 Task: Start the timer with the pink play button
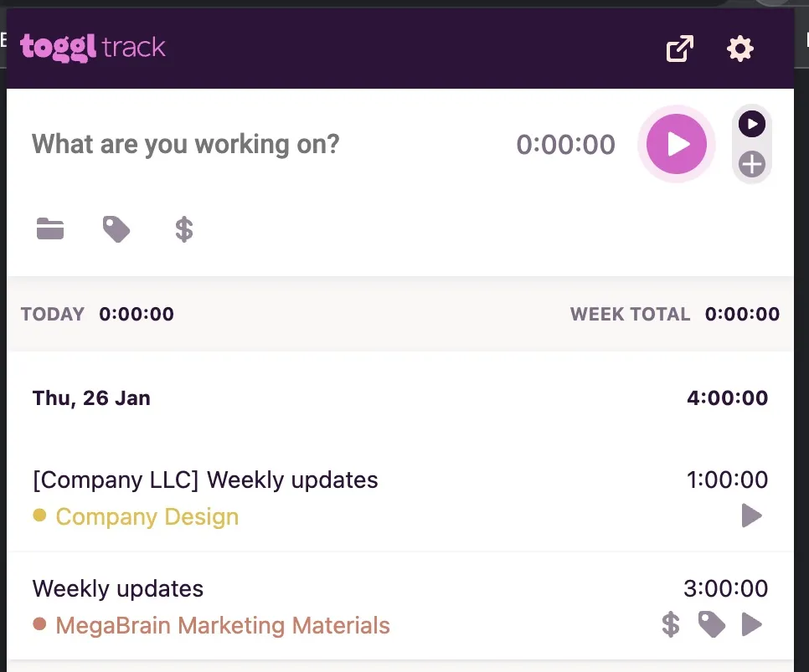[677, 145]
